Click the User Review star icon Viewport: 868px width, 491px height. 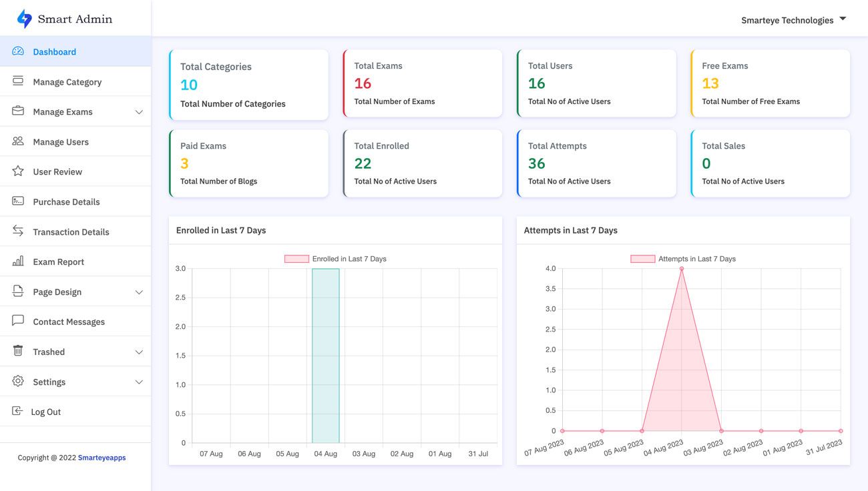click(x=18, y=171)
